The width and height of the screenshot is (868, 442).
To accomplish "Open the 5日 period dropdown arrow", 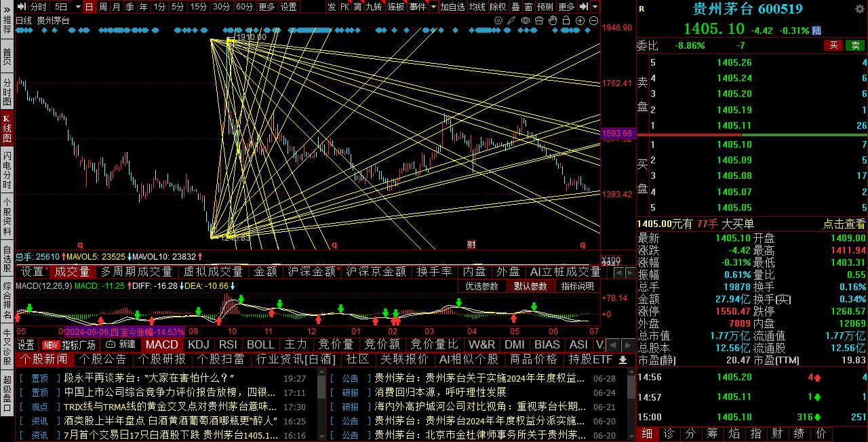I will pos(78,7).
